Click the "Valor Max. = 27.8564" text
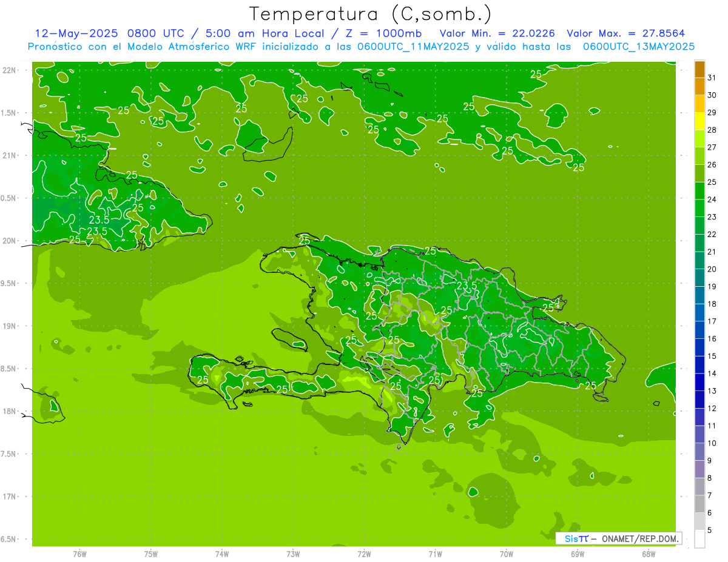728x562 pixels. (625, 33)
